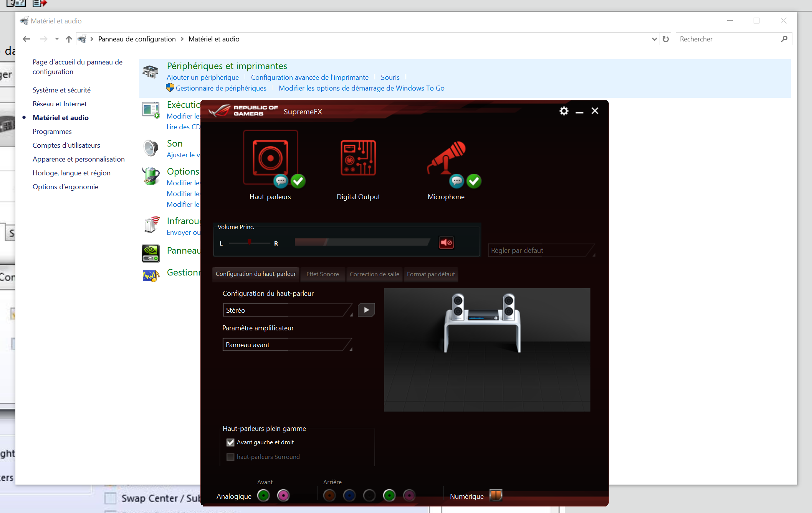Select the Haut-parleurs speaker device icon
Image resolution: width=812 pixels, height=513 pixels.
pyautogui.click(x=270, y=158)
